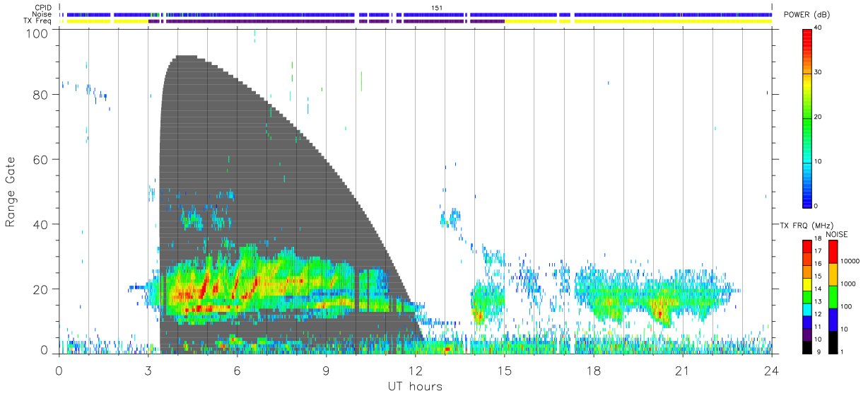Click Range Gate tick label '40'
This screenshot has height=401, width=868.
(x=41, y=224)
